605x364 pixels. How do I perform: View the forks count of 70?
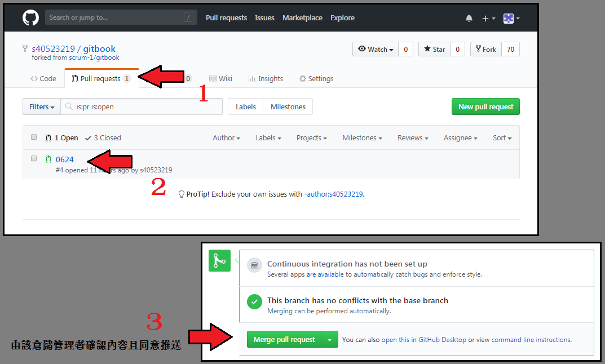(x=510, y=49)
